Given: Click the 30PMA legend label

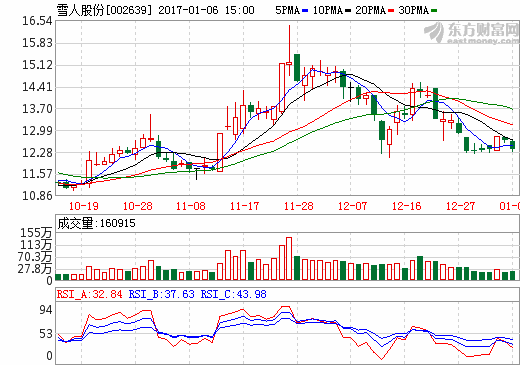Looking at the screenshot, I should 414,10.
